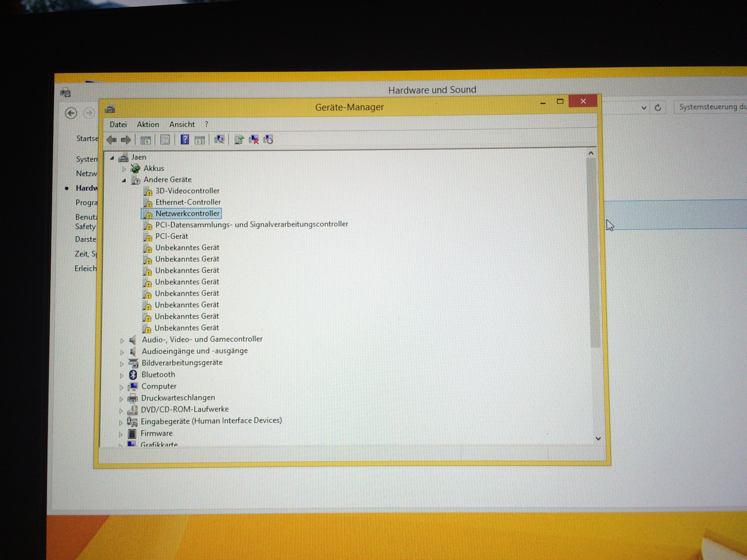Image resolution: width=747 pixels, height=560 pixels.
Task: Open the Ansicht menu
Action: tap(182, 124)
